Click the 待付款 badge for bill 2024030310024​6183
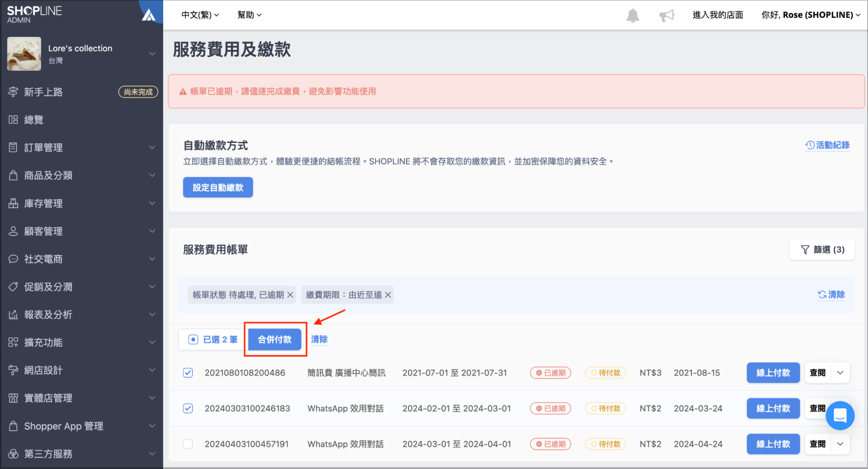 (605, 408)
